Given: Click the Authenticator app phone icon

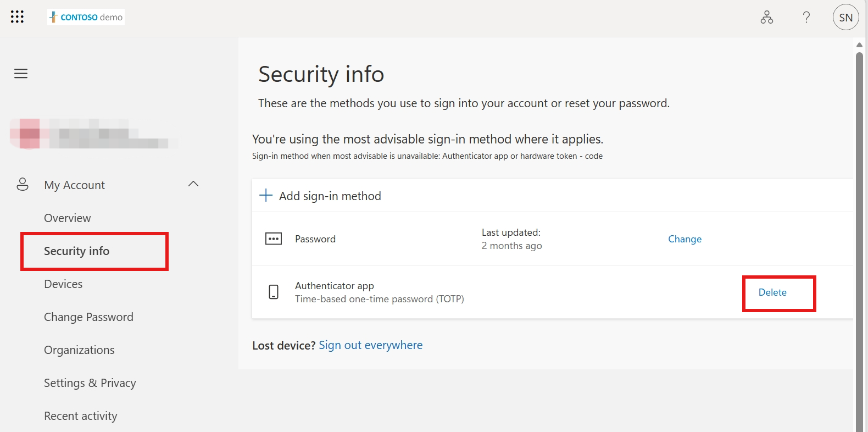Looking at the screenshot, I should pos(274,292).
